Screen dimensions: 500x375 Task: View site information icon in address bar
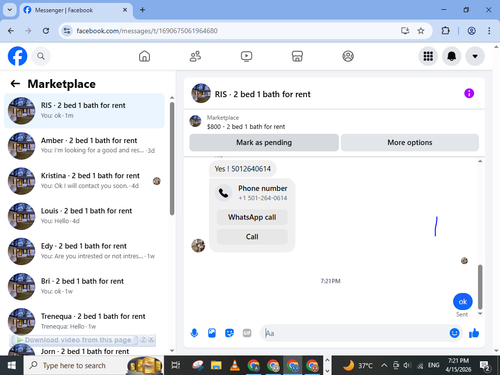click(x=67, y=31)
